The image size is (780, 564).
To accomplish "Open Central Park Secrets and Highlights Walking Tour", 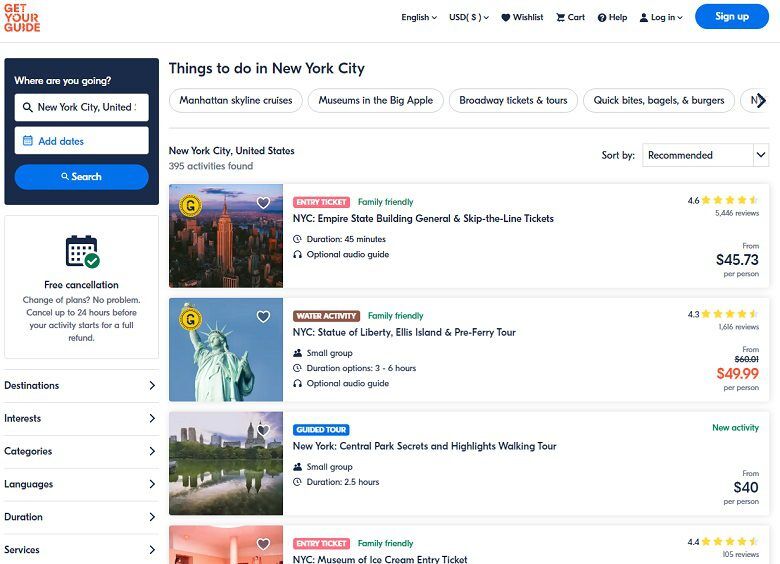I will point(424,446).
